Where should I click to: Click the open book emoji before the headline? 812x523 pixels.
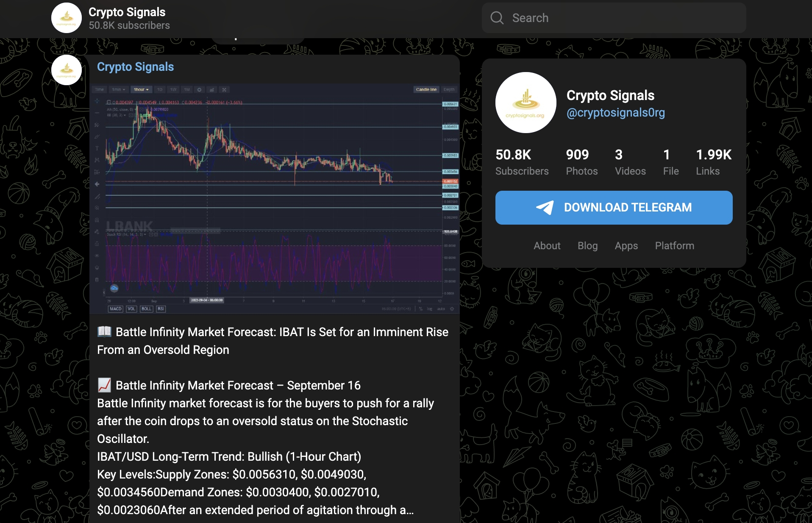click(104, 331)
